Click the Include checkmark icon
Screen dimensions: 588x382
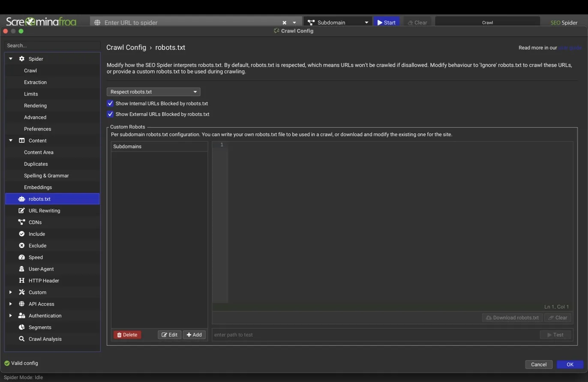(x=21, y=234)
